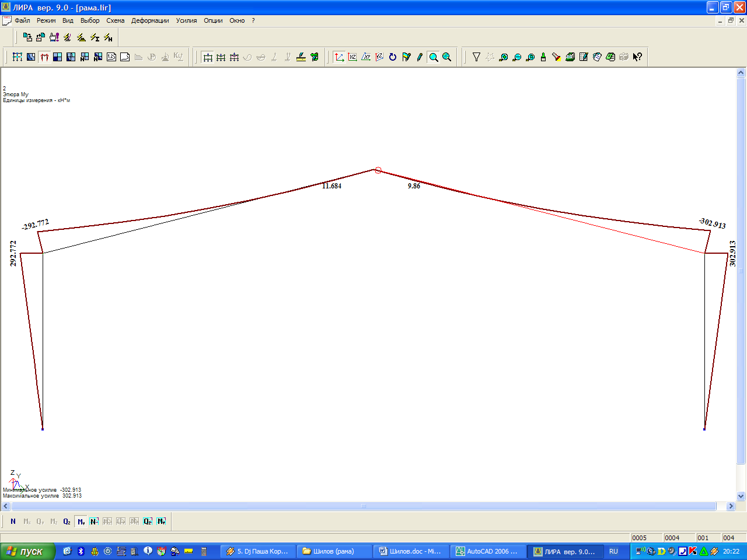Screen dimensions: 747x560
Task: Switch to Шилов.doc taskbar button
Action: [411, 551]
